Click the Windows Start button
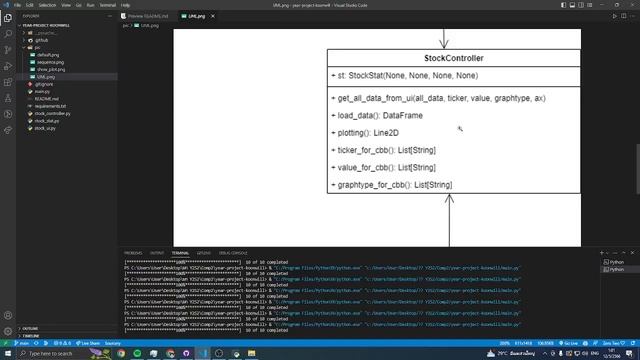Screen dimensions: 640x360 point(8,353)
